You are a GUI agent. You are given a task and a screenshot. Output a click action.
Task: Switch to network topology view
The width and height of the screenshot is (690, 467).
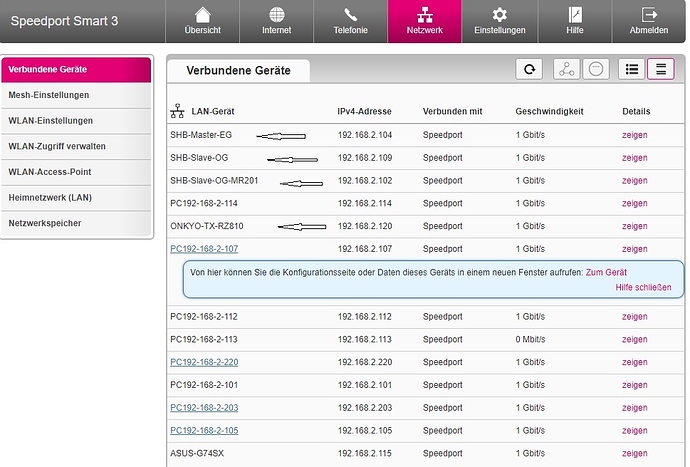(x=566, y=69)
